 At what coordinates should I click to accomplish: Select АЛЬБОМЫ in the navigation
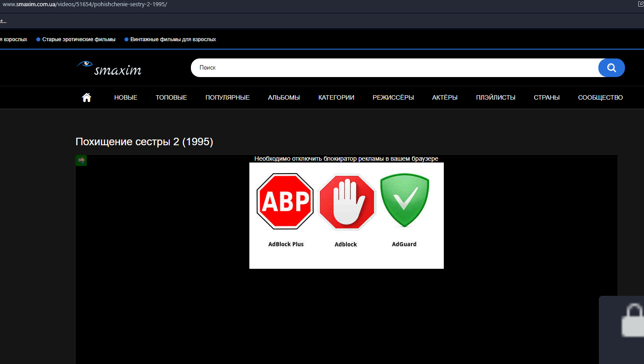[x=284, y=97]
